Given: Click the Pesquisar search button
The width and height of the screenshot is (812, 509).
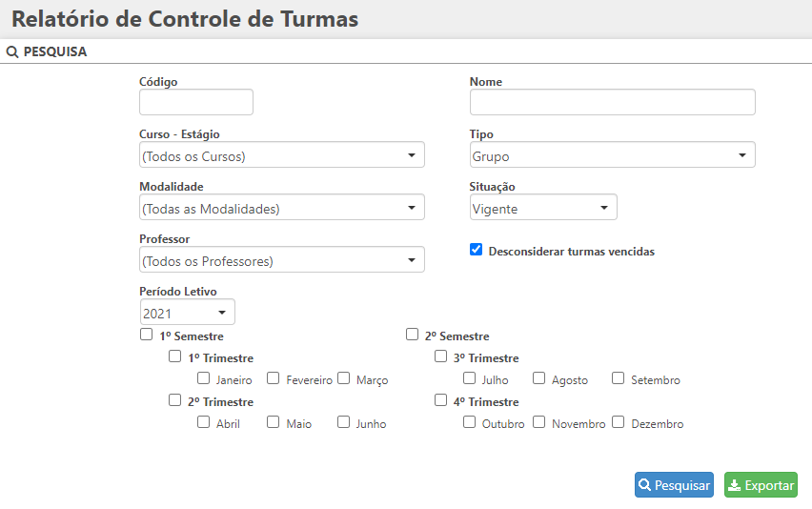Looking at the screenshot, I should 674,485.
